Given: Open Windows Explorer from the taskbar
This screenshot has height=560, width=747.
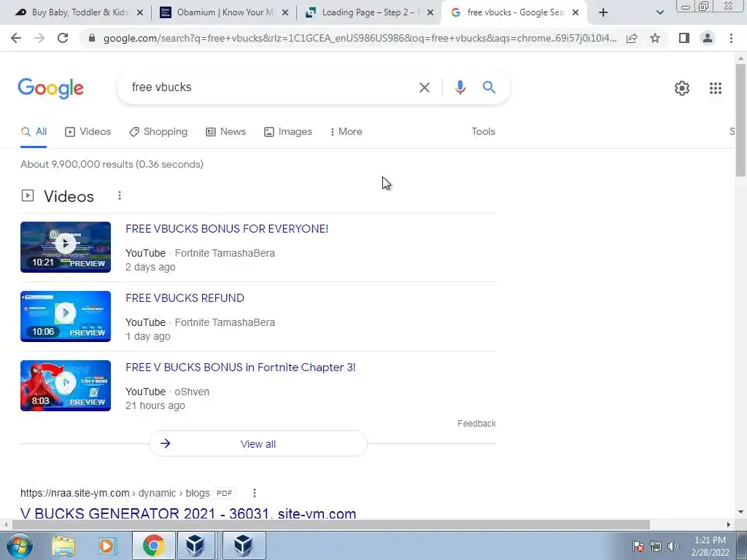Looking at the screenshot, I should point(63,545).
